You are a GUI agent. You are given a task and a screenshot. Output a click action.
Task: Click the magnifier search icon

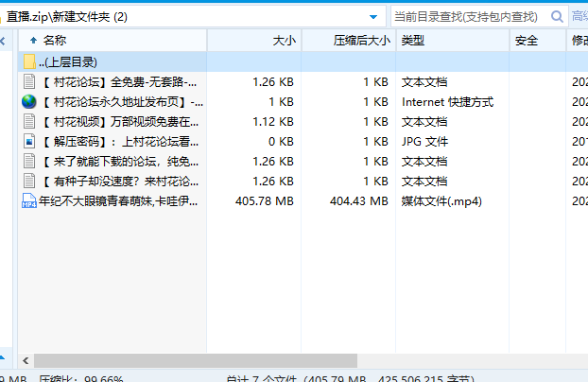point(555,15)
